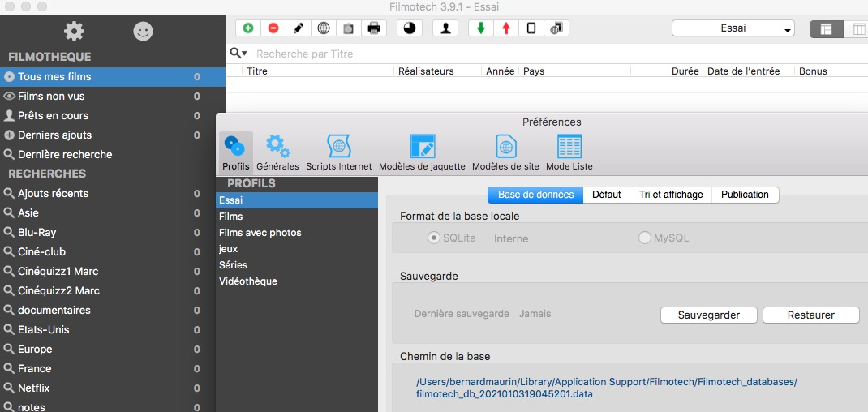This screenshot has height=412, width=868.
Task: Click the red up arrow export icon
Action: 506,28
